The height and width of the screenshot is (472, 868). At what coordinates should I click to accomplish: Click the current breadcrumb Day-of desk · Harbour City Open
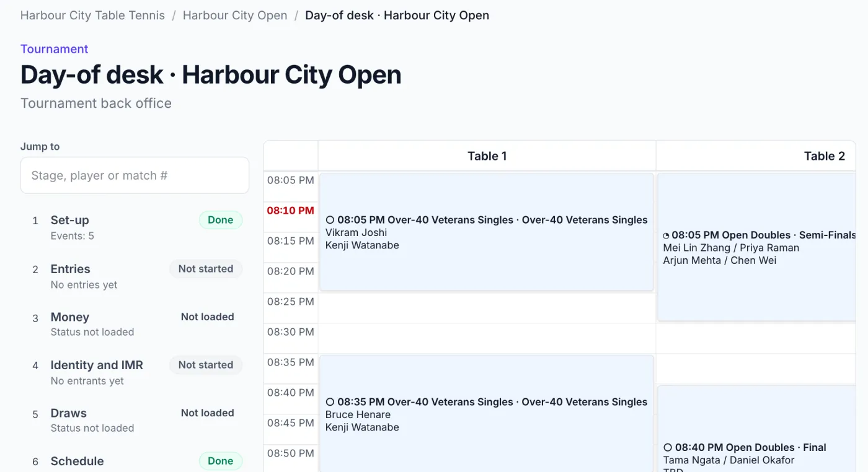pos(397,15)
